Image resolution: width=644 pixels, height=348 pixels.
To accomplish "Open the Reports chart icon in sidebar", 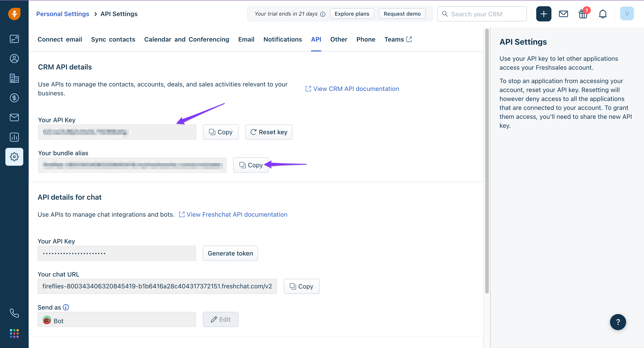I will [x=14, y=137].
